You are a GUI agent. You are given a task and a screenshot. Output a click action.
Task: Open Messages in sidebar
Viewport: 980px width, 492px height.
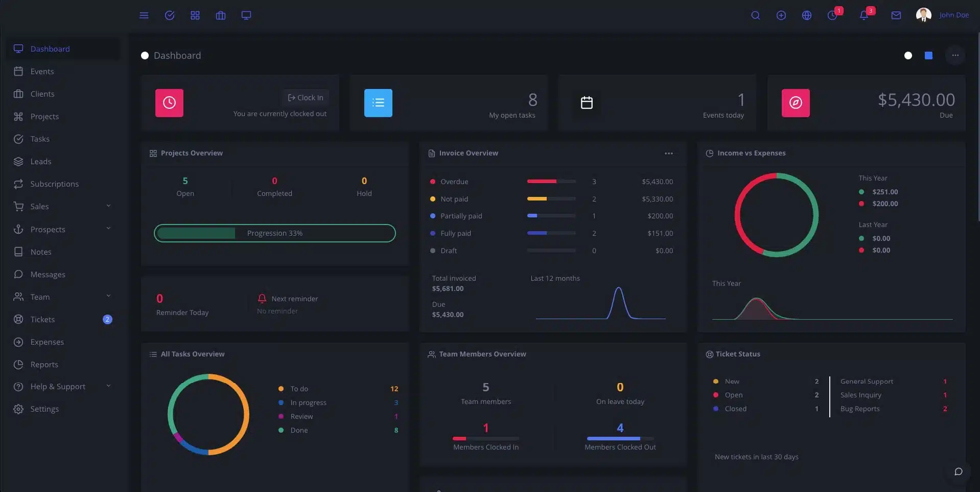pos(63,274)
